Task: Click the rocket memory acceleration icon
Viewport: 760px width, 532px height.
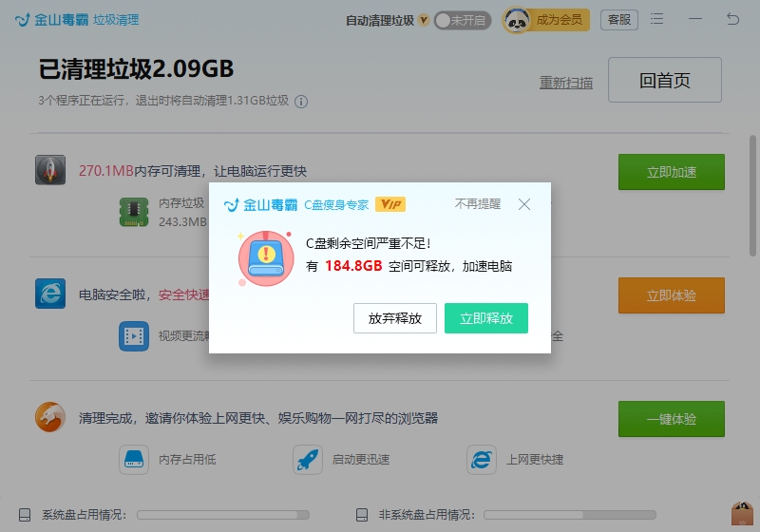Action: tap(50, 170)
